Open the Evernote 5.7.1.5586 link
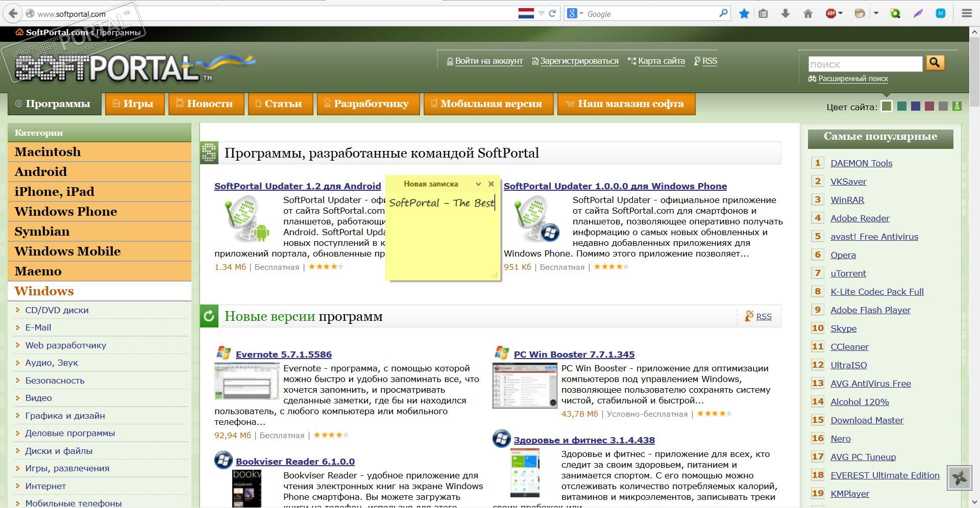980x508 pixels. pos(284,354)
